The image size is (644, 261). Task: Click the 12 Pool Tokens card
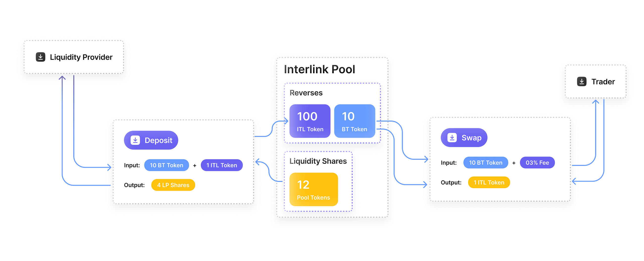[314, 189]
